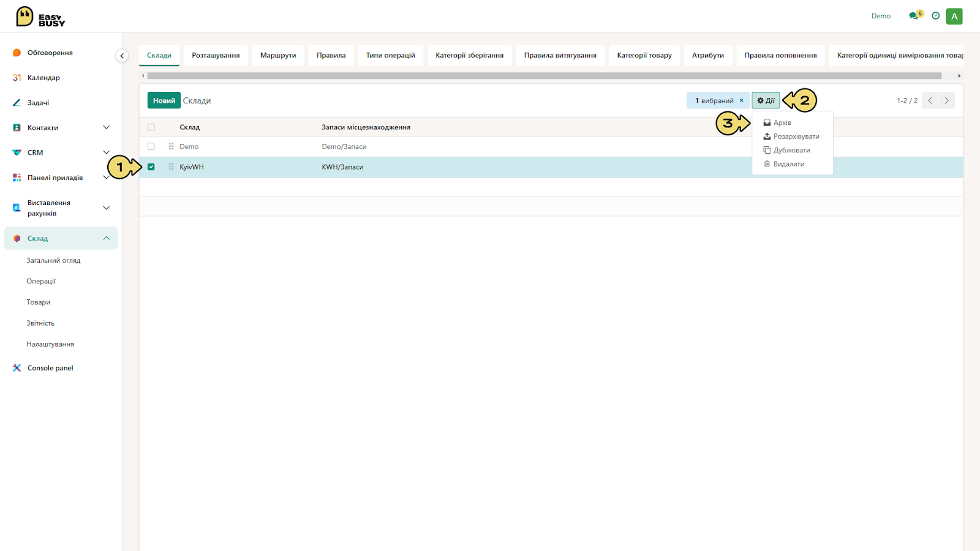980x551 pixels.
Task: Click the Новий button
Action: (164, 100)
